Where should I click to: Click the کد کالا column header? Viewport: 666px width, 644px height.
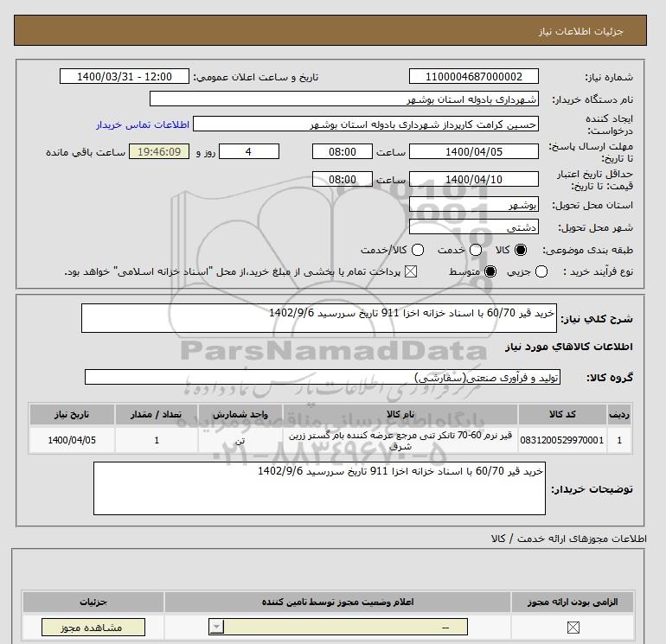562,414
